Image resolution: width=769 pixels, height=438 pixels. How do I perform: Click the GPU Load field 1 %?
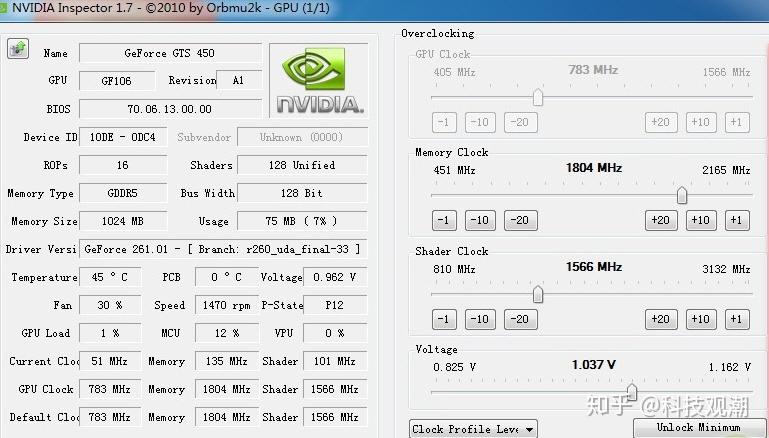coord(110,333)
